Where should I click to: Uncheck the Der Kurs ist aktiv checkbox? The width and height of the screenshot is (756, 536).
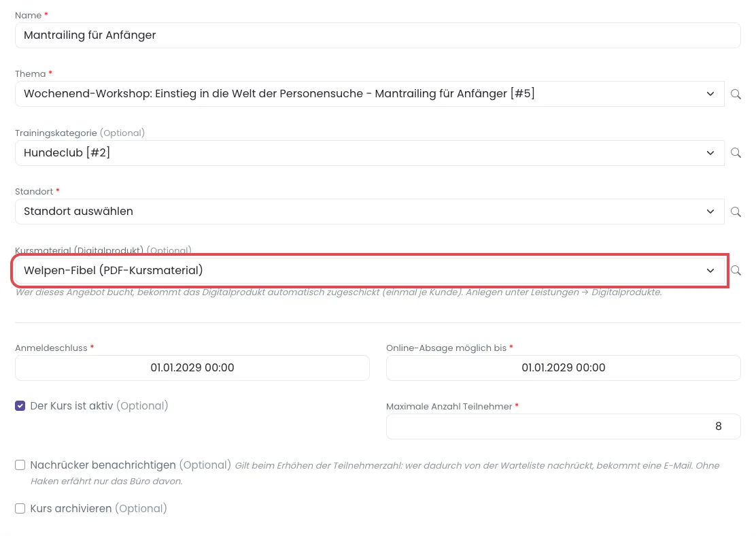(x=20, y=405)
